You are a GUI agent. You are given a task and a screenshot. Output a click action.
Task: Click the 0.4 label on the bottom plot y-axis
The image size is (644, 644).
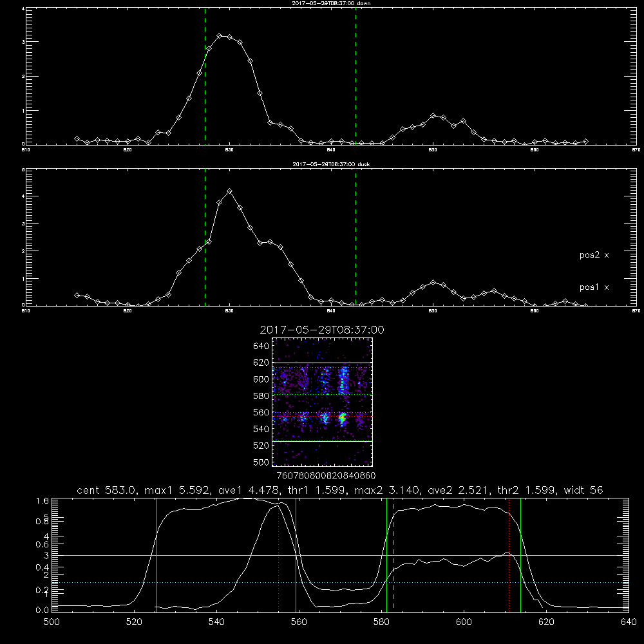[x=43, y=567]
